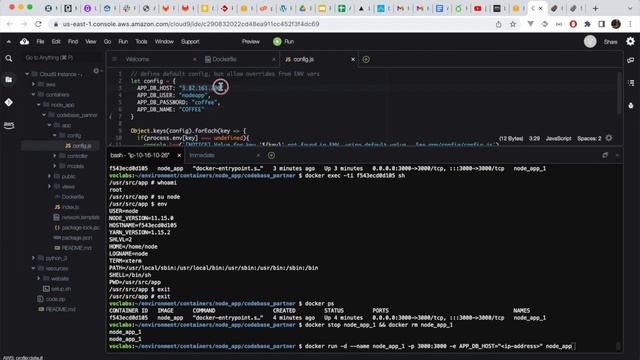640x360 pixels.
Task: Close the Welcome tab
Action: [x=195, y=60]
